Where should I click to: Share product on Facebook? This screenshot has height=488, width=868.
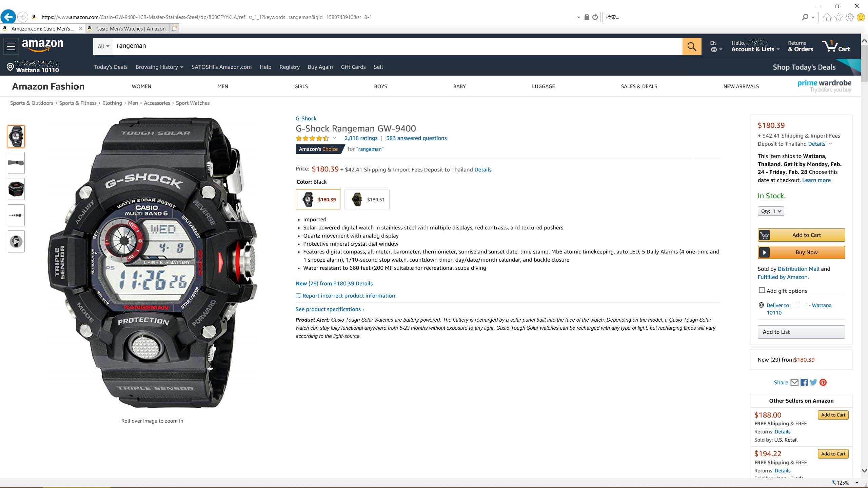point(804,383)
